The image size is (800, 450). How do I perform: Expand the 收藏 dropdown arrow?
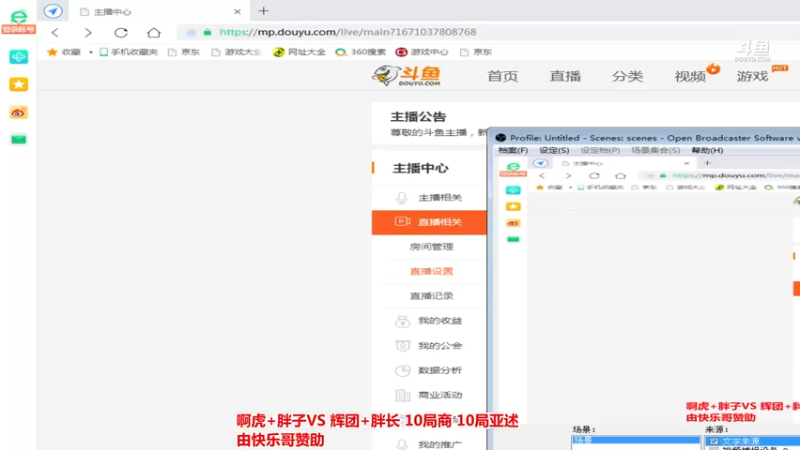[x=91, y=52]
